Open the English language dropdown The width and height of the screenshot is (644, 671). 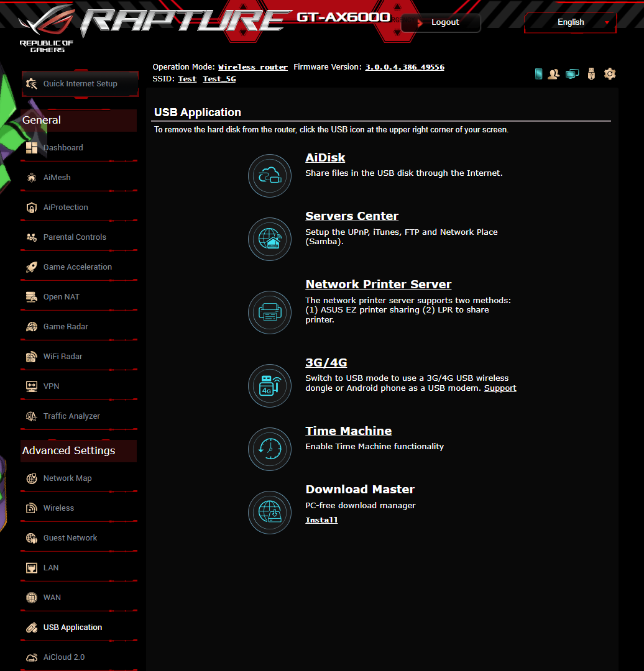coord(570,22)
